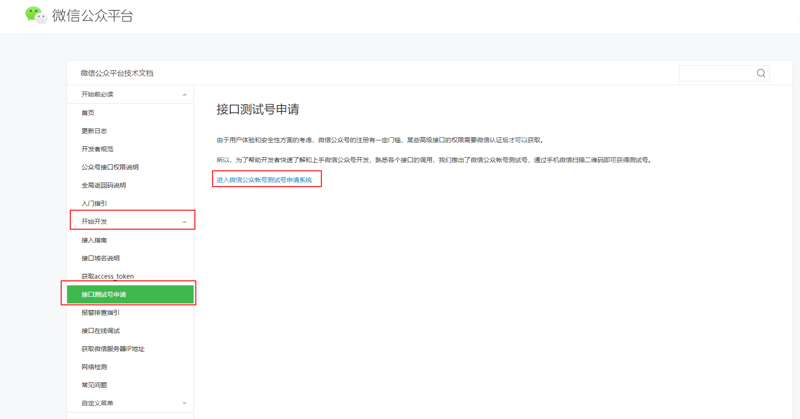The image size is (800, 419).
Task: Click 微信公众平台技术文档 breadcrumb title
Action: (117, 73)
